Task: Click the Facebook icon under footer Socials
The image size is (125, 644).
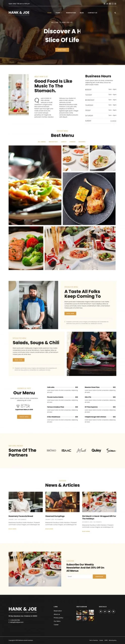Action: [x=101, y=611]
